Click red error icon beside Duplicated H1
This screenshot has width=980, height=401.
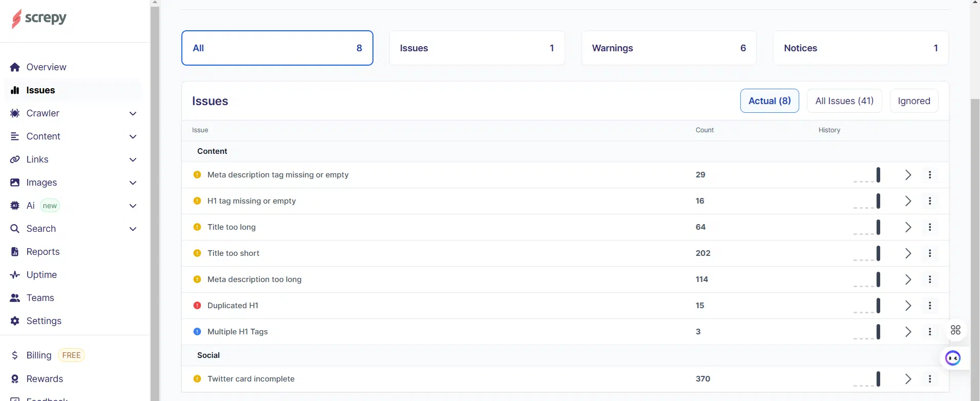[x=197, y=306]
